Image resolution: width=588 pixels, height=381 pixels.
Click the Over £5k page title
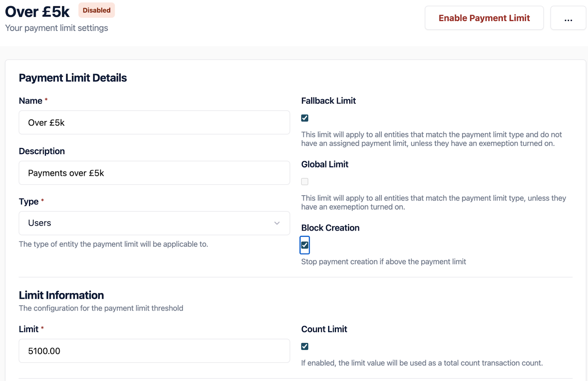[37, 12]
